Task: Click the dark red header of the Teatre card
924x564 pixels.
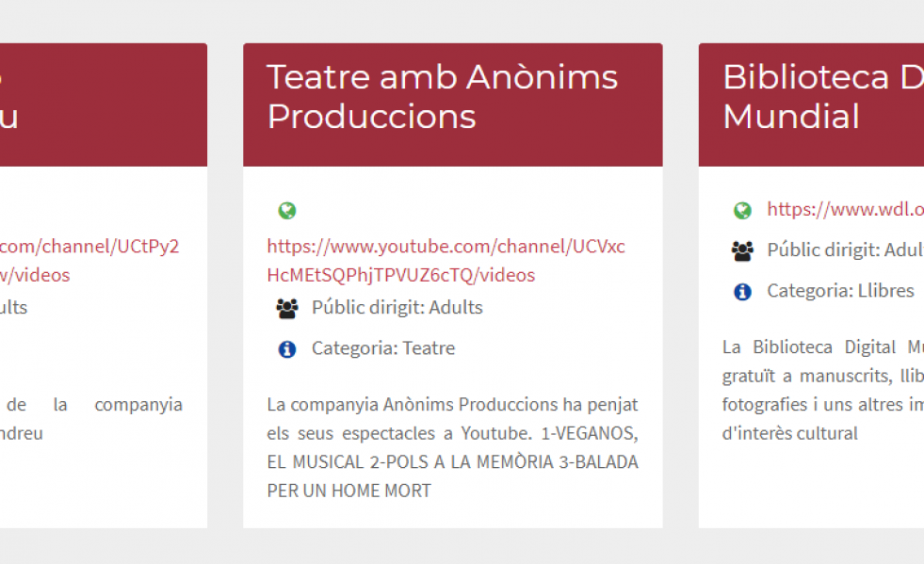Action: (453, 104)
